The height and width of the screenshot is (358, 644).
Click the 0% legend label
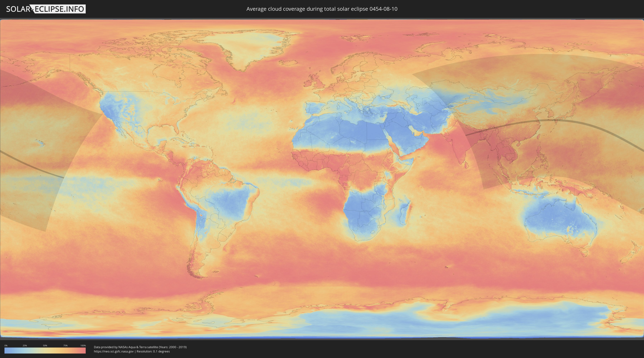tap(6, 345)
